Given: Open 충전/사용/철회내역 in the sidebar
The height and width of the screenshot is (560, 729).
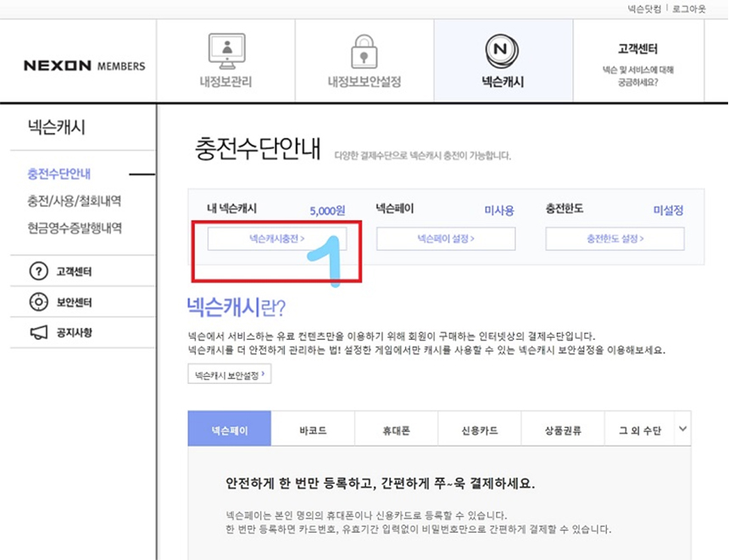Looking at the screenshot, I should 75,201.
